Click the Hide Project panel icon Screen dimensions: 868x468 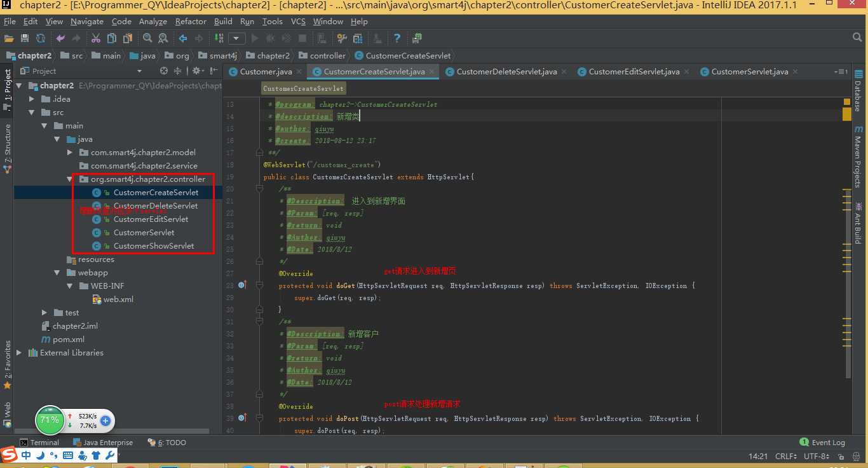pos(214,71)
